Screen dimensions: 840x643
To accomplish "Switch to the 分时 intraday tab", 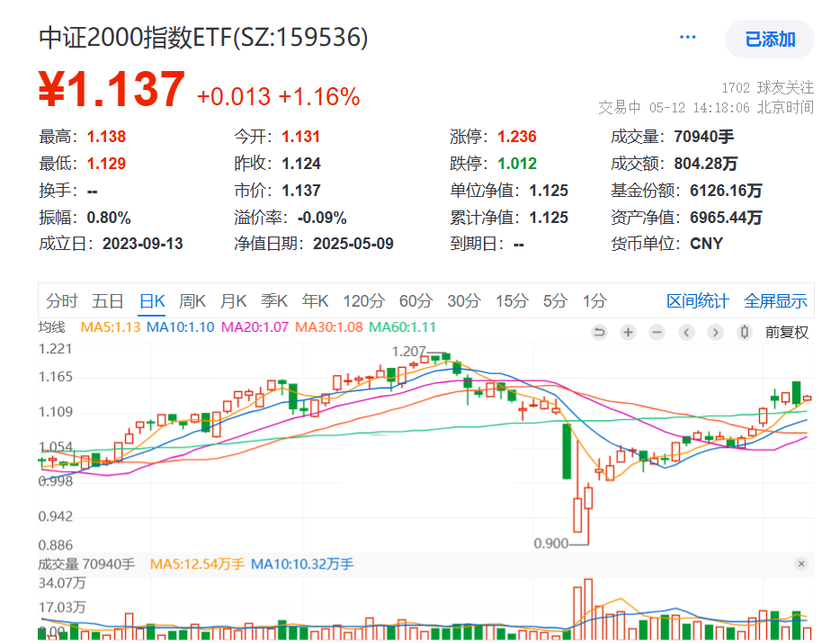I will tap(62, 301).
